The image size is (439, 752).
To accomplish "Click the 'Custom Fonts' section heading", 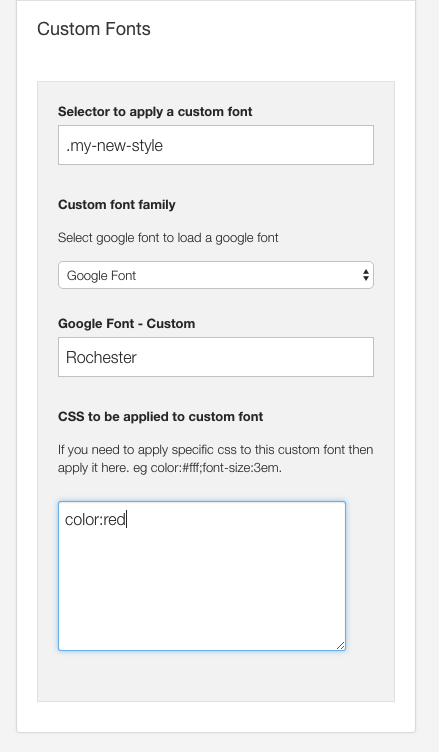I will [94, 29].
